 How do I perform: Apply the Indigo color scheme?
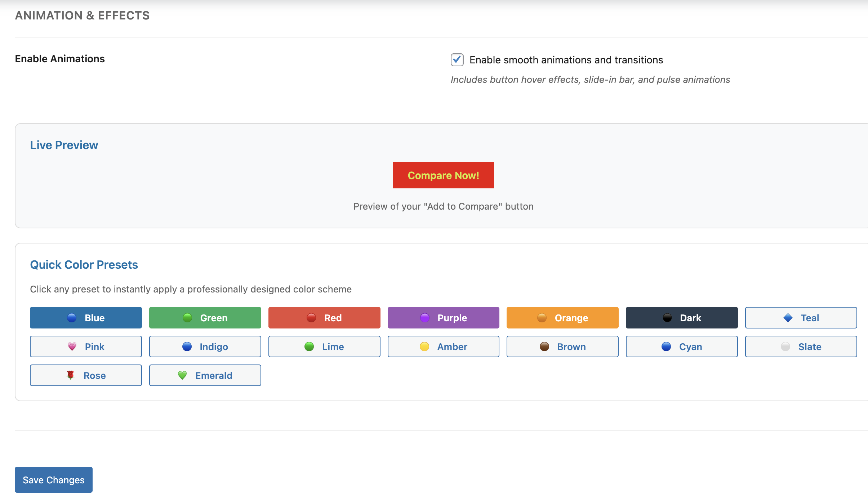(205, 346)
